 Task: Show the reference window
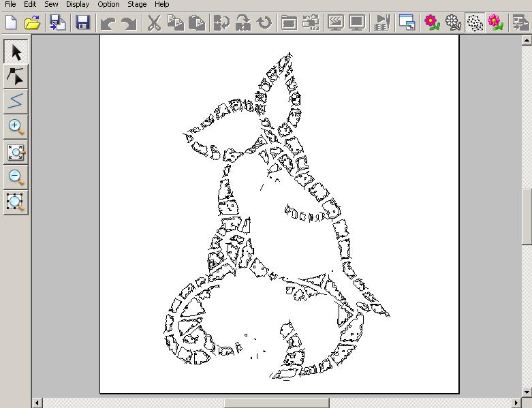(x=407, y=23)
